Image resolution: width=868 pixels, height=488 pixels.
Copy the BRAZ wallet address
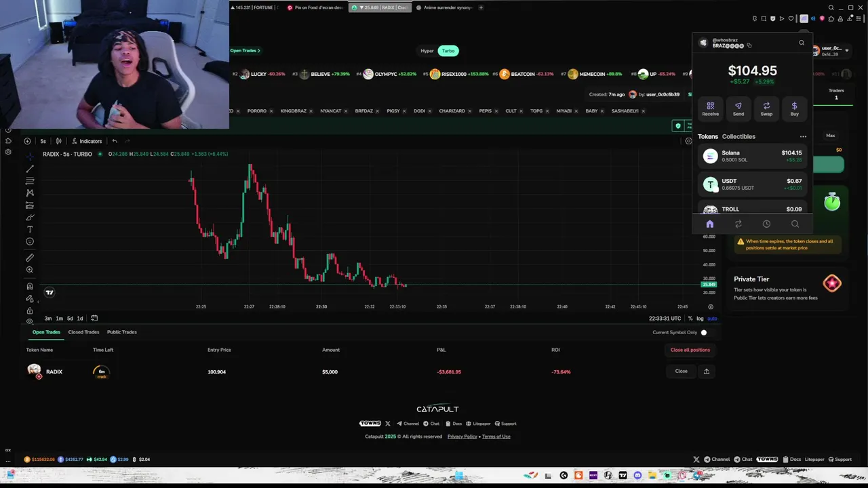coord(749,45)
